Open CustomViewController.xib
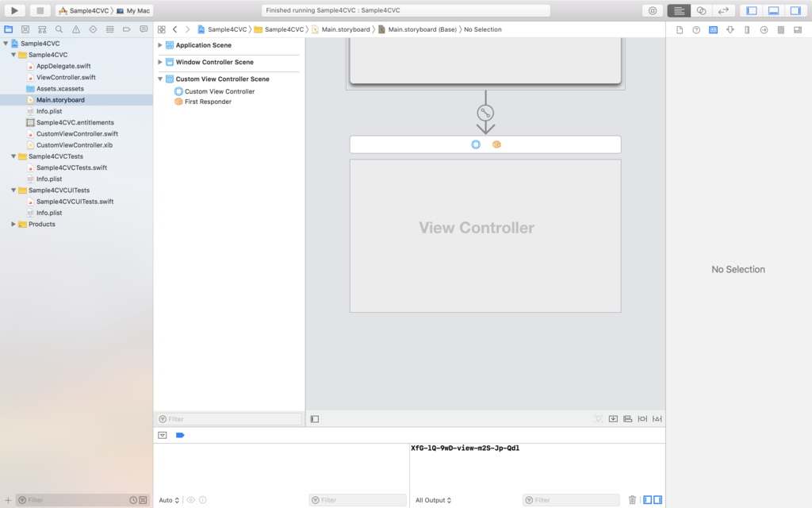Image resolution: width=812 pixels, height=508 pixels. (74, 145)
